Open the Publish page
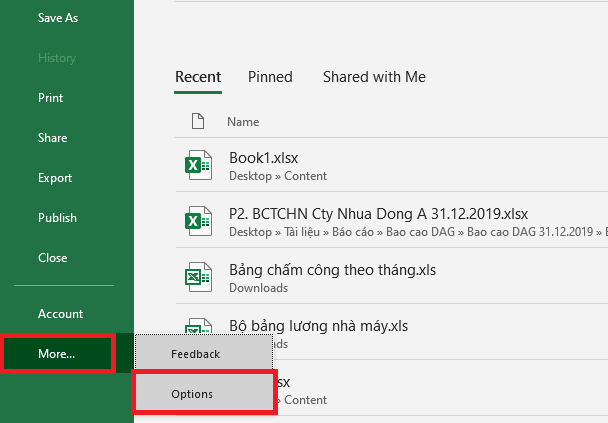The height and width of the screenshot is (423, 608). (57, 218)
